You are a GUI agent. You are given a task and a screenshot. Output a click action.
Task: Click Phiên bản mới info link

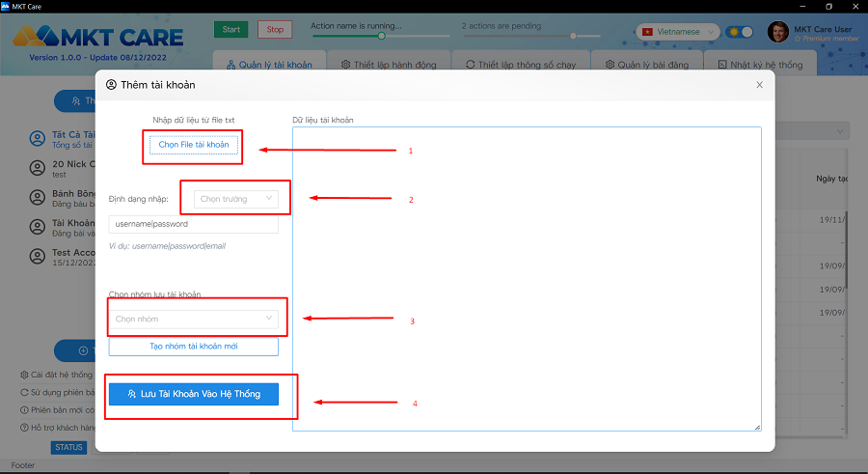(57, 410)
